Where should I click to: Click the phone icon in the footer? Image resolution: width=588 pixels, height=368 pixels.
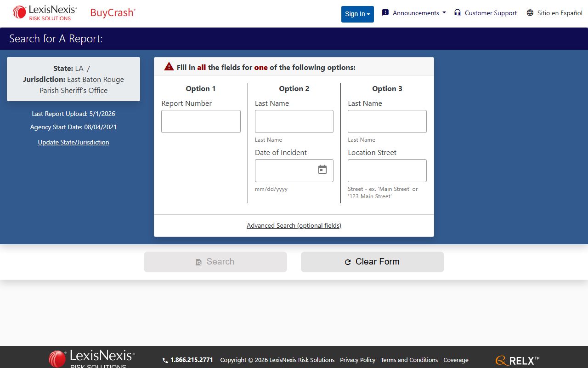[x=165, y=360]
